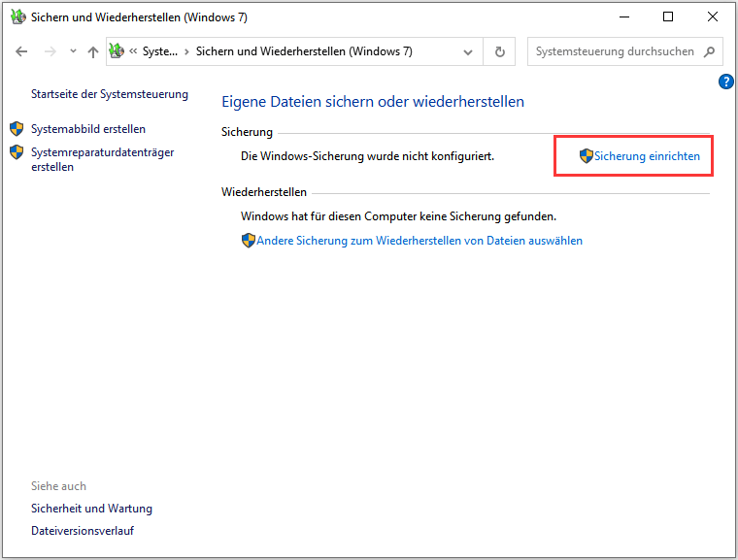738x560 pixels.
Task: Click the address bar's backup icon
Action: [x=117, y=50]
